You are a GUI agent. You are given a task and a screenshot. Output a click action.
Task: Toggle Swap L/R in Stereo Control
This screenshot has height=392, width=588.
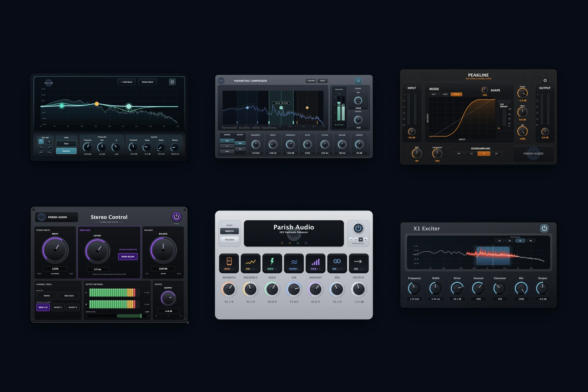point(43,307)
